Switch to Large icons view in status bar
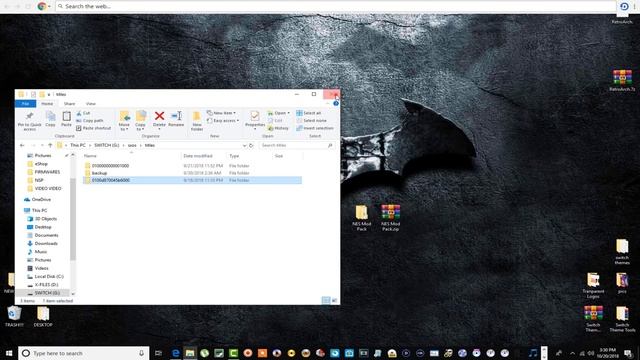 [x=334, y=301]
